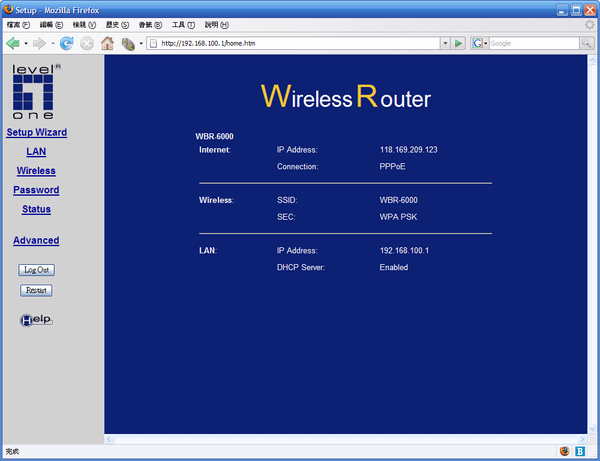Screen dimensions: 600x461
Task: Open the View (檢視) menu
Action: (84, 25)
